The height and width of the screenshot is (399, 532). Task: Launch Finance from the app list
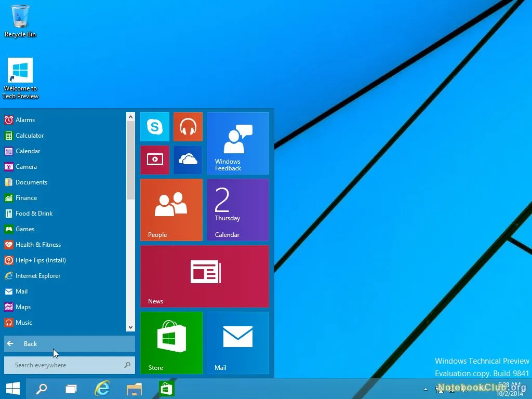(64, 198)
